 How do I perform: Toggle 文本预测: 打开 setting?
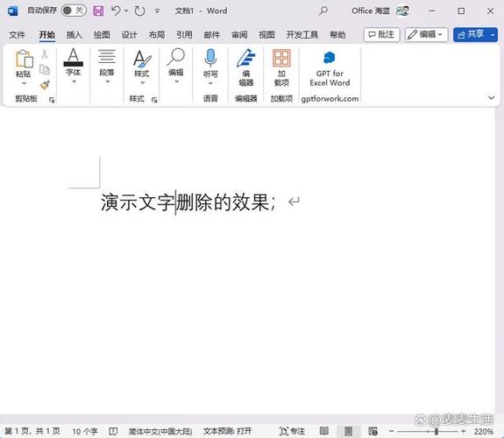tap(227, 431)
